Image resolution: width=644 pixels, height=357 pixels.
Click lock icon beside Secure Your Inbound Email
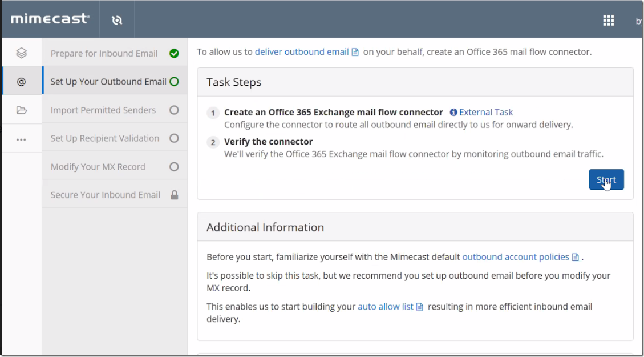pyautogui.click(x=175, y=195)
